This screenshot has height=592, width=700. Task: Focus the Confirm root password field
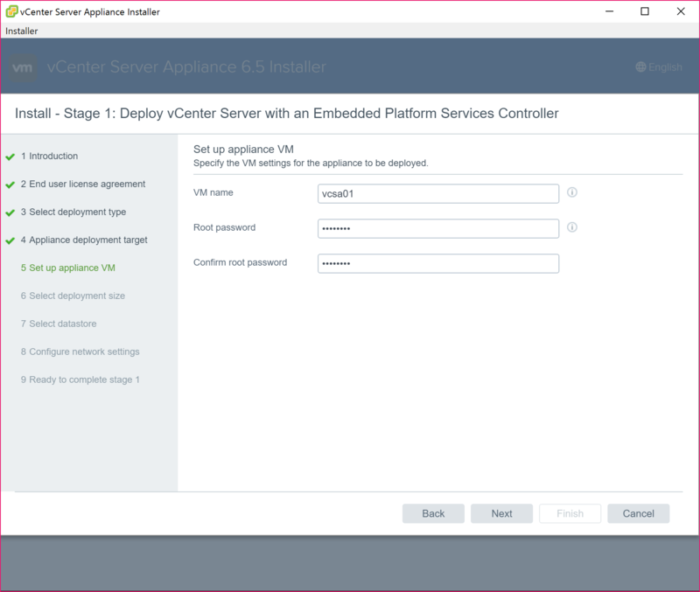click(438, 264)
